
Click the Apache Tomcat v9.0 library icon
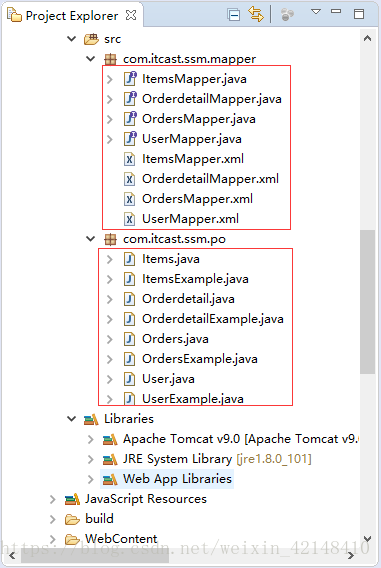click(x=110, y=439)
